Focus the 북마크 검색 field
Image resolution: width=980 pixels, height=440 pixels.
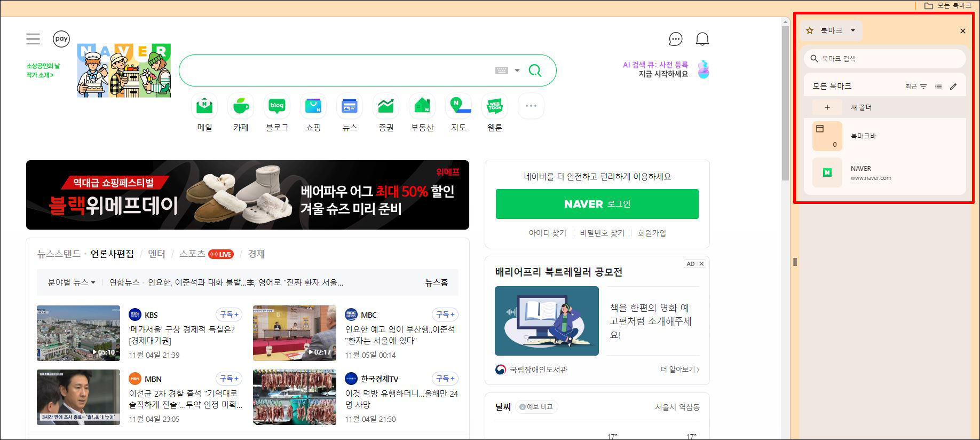pyautogui.click(x=885, y=59)
